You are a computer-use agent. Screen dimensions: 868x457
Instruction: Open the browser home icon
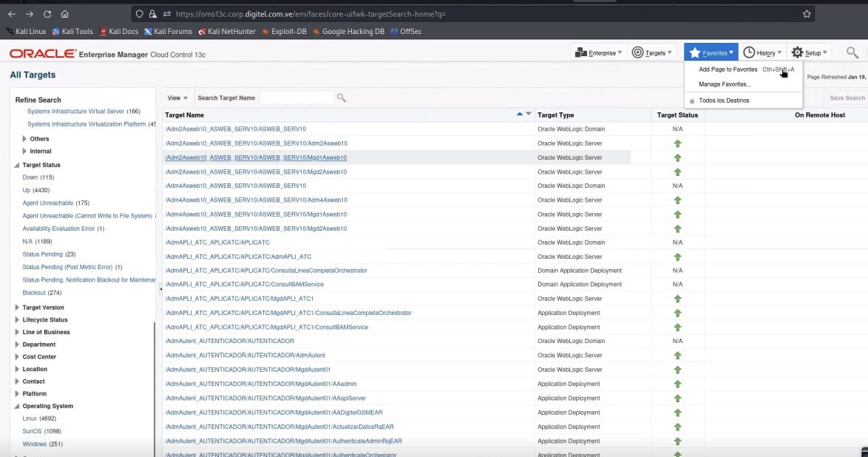65,14
